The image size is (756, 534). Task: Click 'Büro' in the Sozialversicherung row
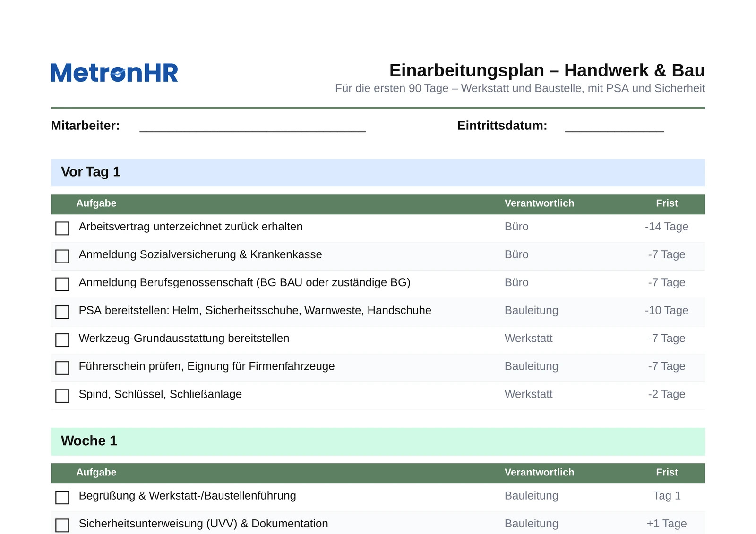(516, 254)
